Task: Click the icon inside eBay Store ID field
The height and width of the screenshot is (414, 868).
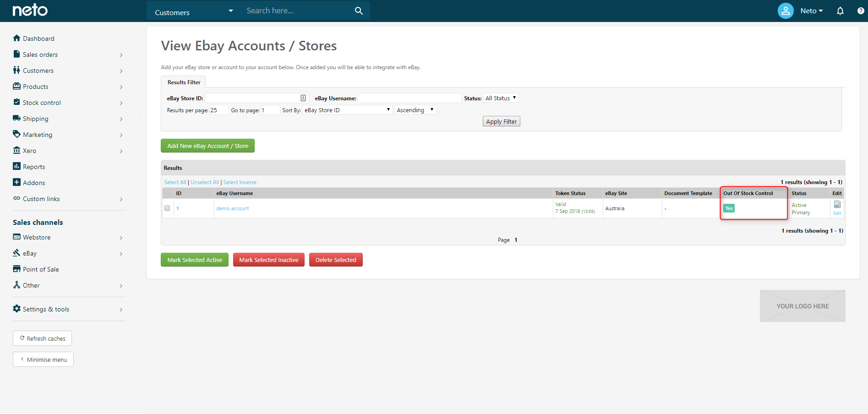Action: coord(303,98)
